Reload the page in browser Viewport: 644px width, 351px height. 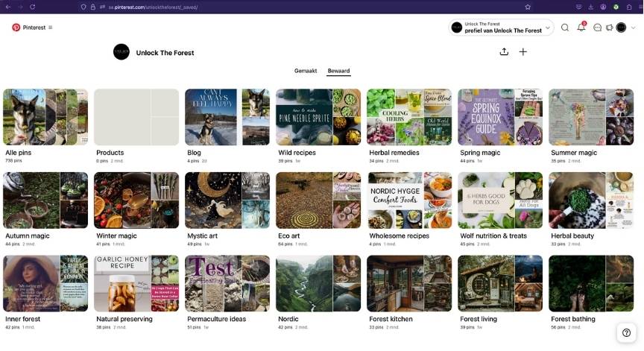[x=33, y=7]
